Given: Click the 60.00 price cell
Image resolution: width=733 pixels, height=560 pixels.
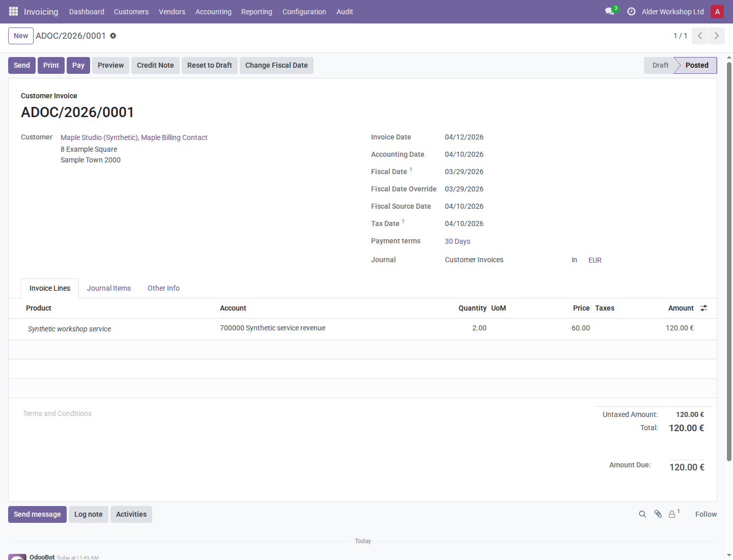Looking at the screenshot, I should (581, 328).
